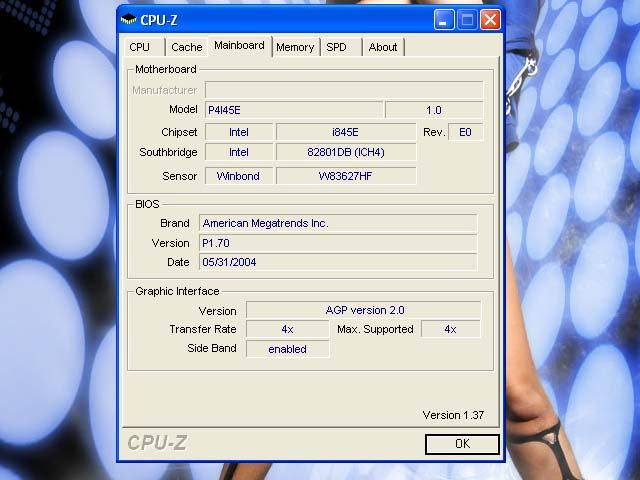
Task: Click the sensor vendor Winbond
Action: pyautogui.click(x=239, y=176)
